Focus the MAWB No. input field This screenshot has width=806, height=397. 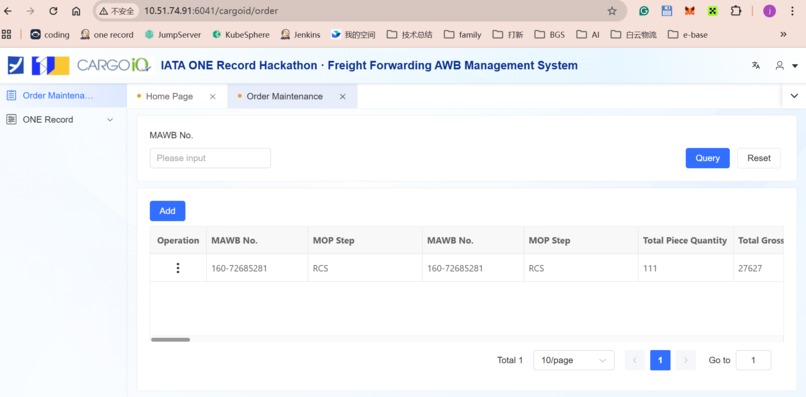coord(210,158)
